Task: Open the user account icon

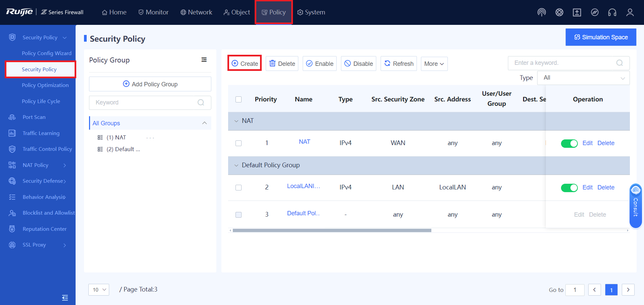Action: 630,12
